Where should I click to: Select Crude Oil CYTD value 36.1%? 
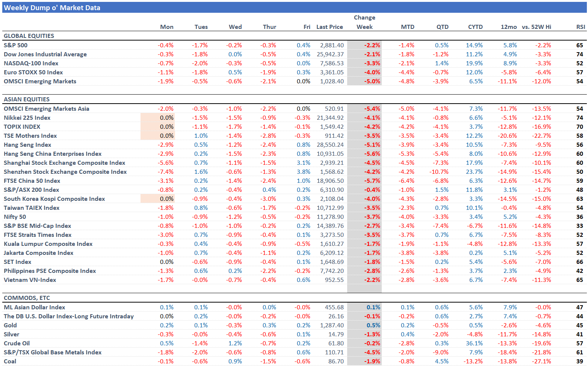point(474,343)
